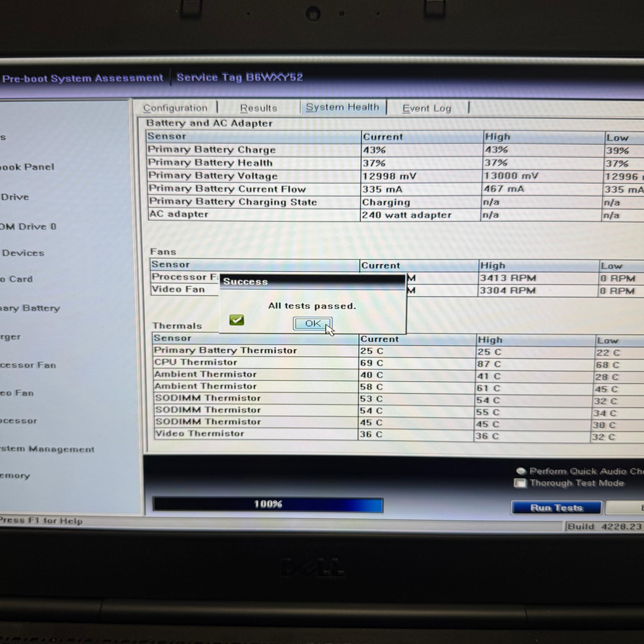Click OK in the Success dialog
Screen dimensions: 644x644
click(312, 323)
